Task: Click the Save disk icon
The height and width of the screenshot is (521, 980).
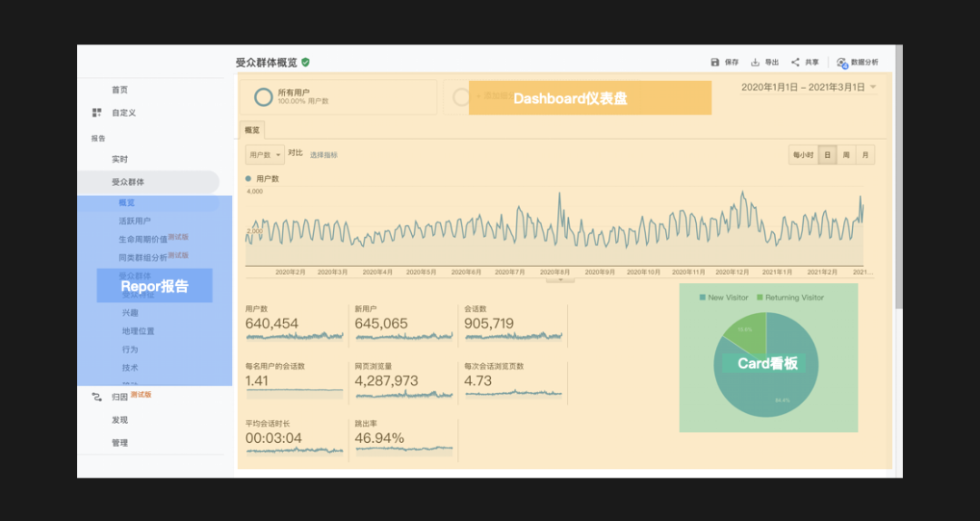Action: (x=715, y=62)
